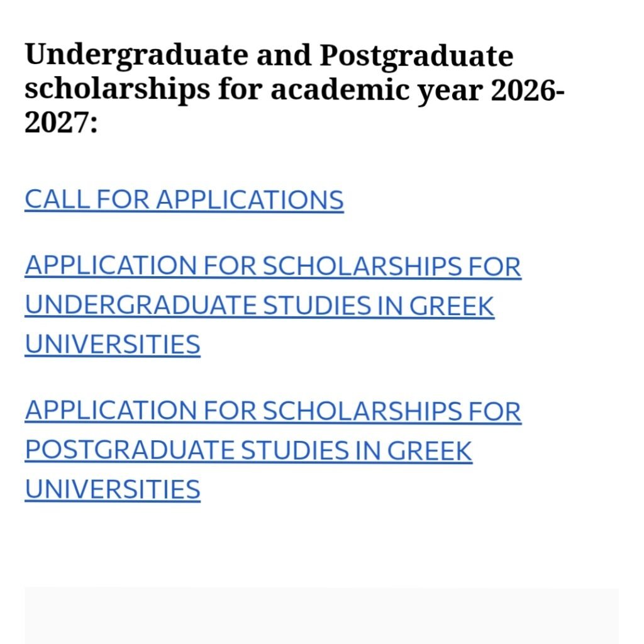This screenshot has height=644, width=644.
Task: Click the word APPLICATIONS in the first link
Action: [x=250, y=200]
